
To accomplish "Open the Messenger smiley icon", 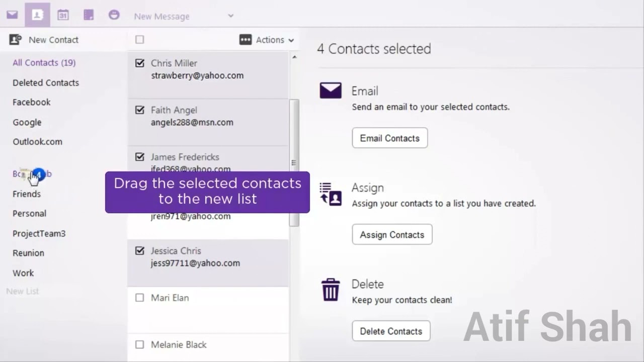I will click(x=114, y=15).
